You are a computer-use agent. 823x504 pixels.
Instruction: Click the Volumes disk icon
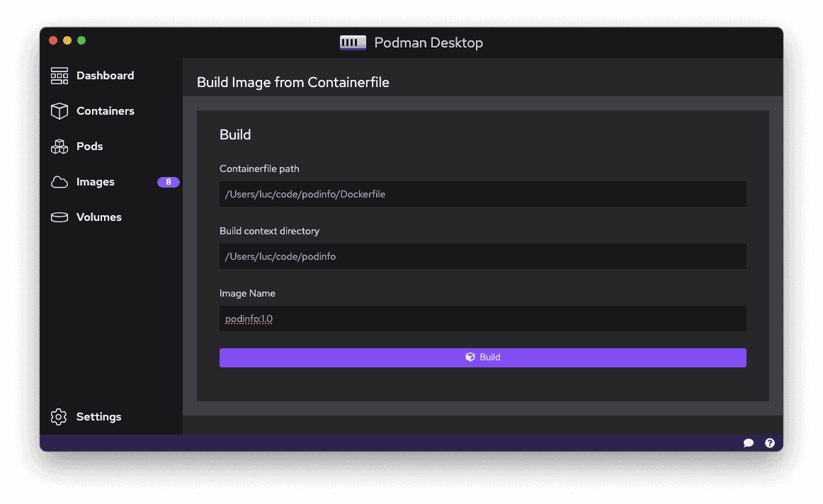coord(59,217)
